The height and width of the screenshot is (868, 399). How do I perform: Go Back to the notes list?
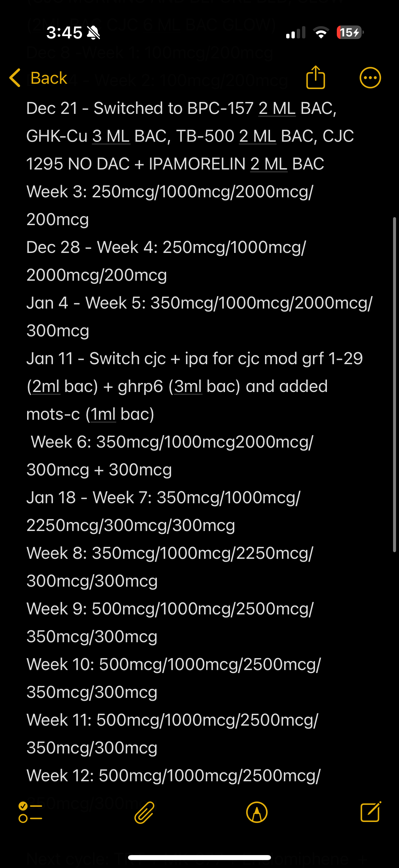tap(49, 78)
